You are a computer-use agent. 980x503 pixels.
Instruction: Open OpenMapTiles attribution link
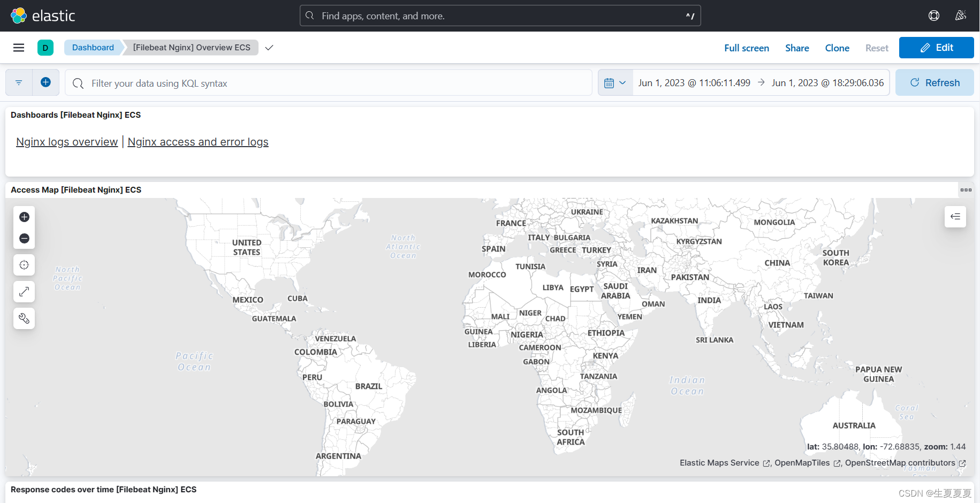pos(807,463)
